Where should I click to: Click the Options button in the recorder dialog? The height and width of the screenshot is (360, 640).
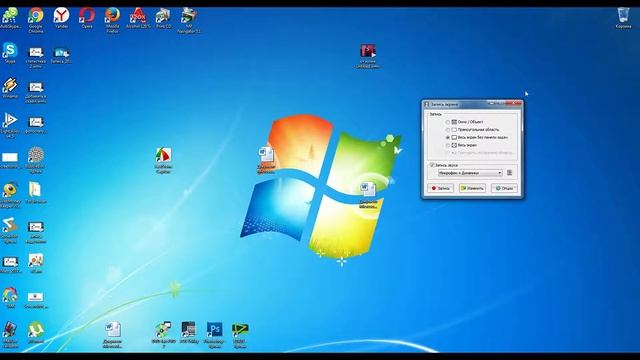[504, 188]
